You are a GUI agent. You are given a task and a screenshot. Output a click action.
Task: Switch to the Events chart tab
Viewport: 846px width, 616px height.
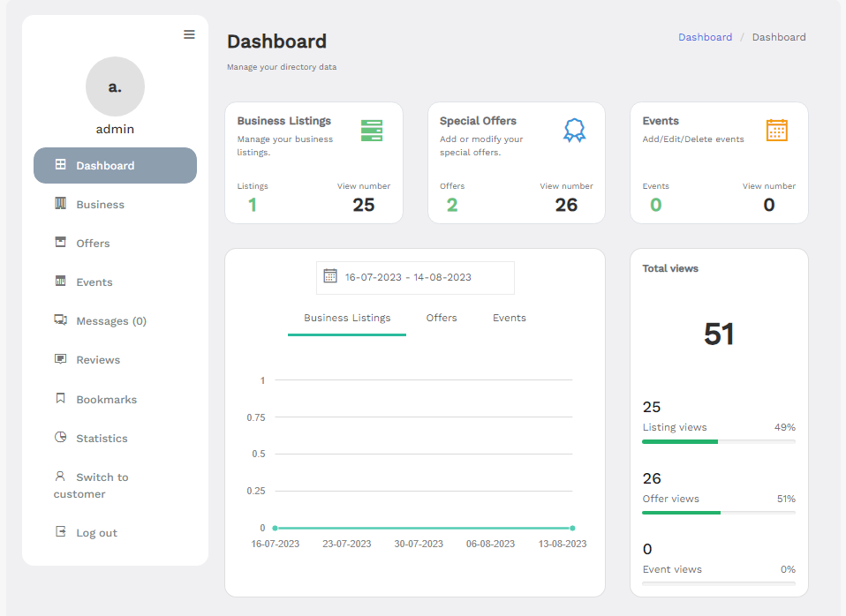pos(510,318)
